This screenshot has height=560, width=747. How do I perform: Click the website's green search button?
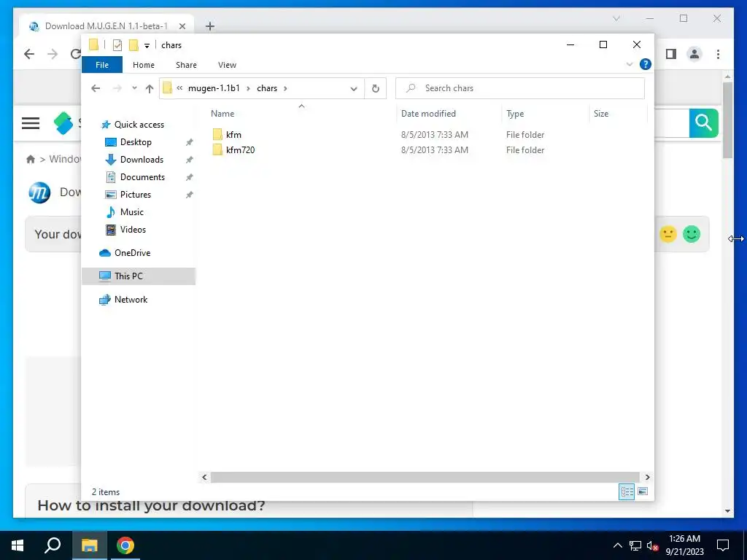[704, 122]
